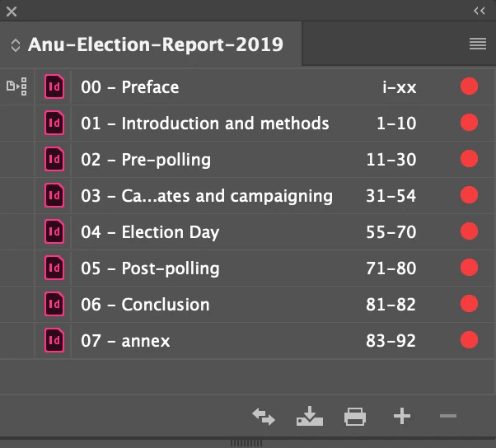
Task: Select the 05 – Post-polling document
Action: 248,268
